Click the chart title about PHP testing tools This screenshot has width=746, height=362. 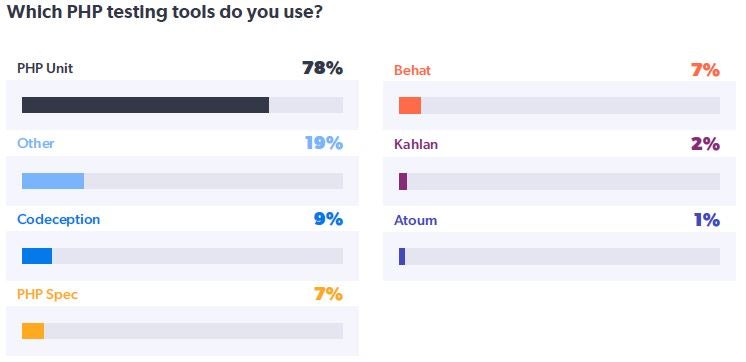click(x=165, y=12)
